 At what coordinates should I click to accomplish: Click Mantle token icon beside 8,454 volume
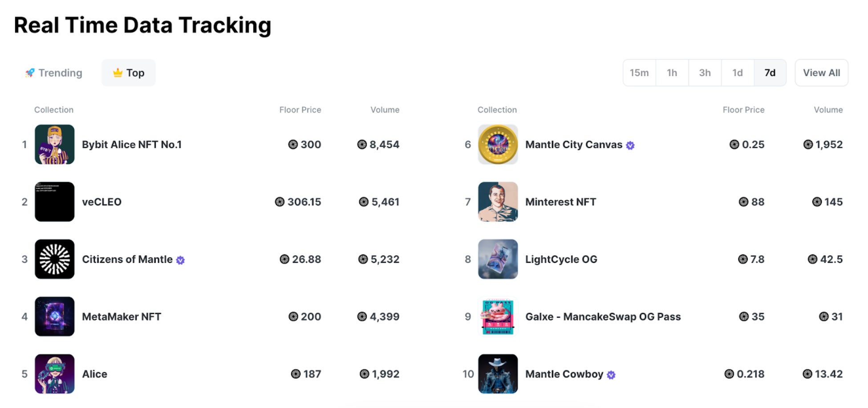click(362, 145)
